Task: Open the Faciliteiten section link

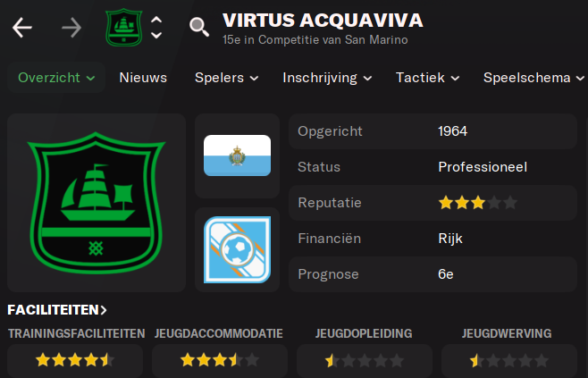Action: [57, 310]
